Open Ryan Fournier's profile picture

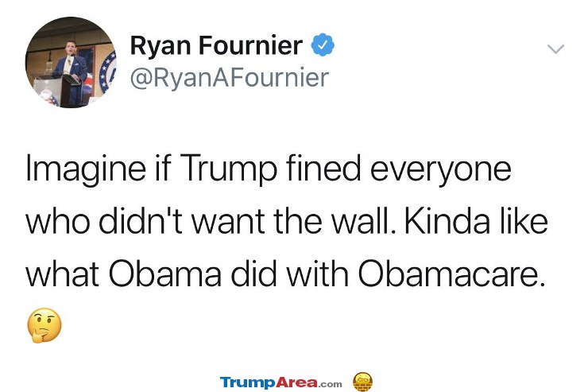coord(71,62)
